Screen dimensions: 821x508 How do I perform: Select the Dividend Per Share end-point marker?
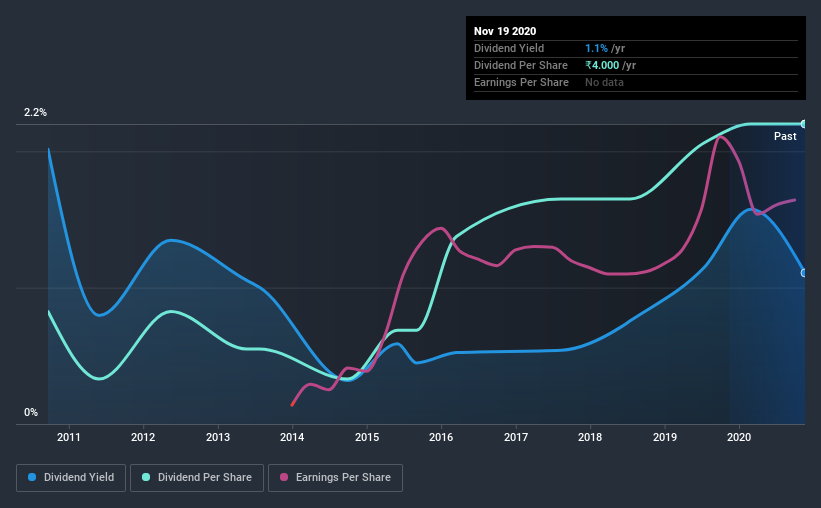(x=804, y=124)
